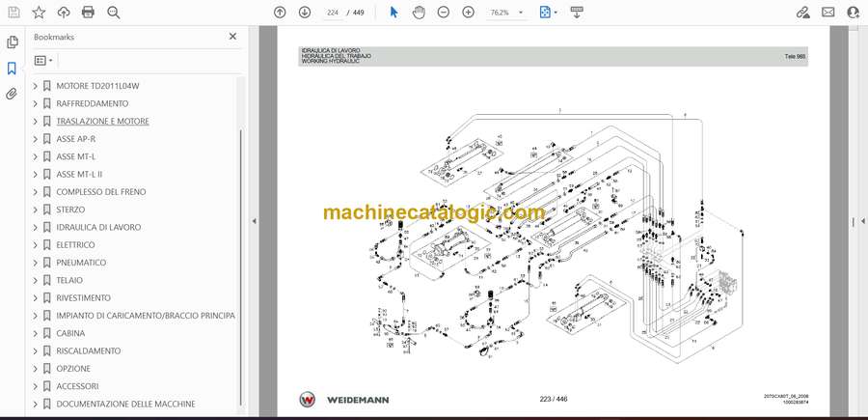Open the TRASLAZIONE E MOTORE bookmark link
The width and height of the screenshot is (868, 420).
102,122
